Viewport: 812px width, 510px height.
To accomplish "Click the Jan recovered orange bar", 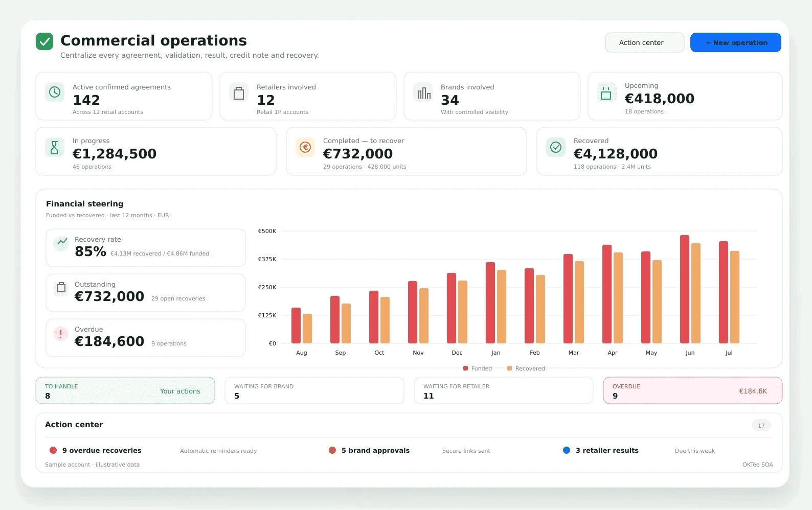I will click(502, 306).
